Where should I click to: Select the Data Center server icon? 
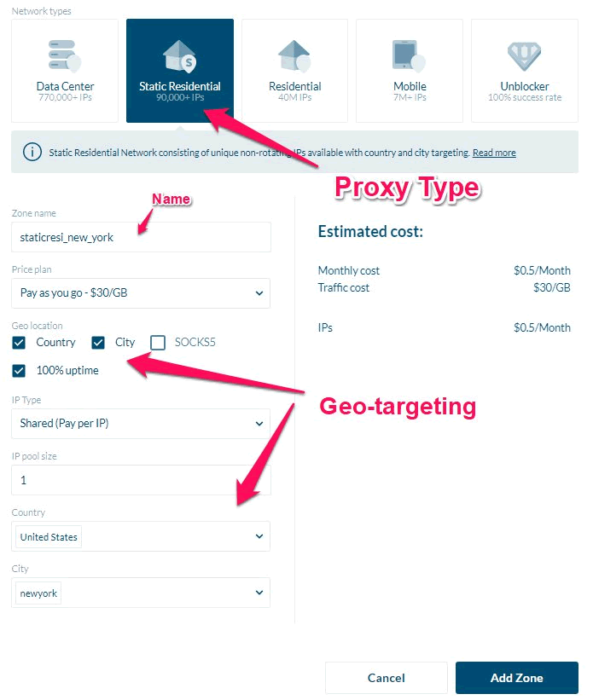(65, 55)
